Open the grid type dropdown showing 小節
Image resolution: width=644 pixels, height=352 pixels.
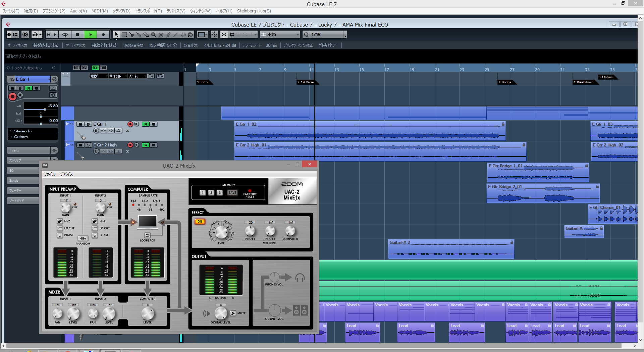(280, 35)
